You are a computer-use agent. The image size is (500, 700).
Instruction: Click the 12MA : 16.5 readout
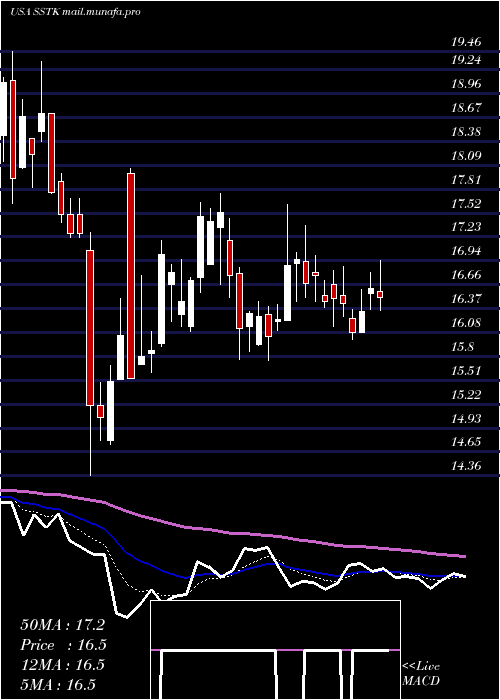62,665
